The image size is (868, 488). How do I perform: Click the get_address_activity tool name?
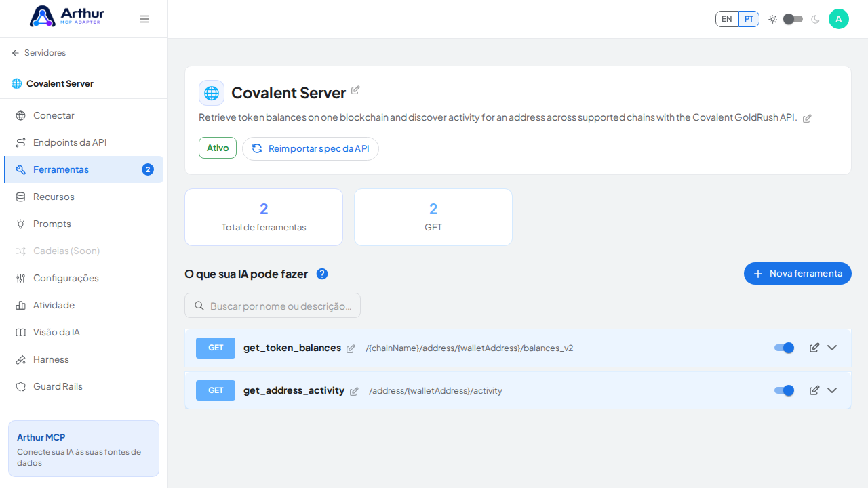click(x=294, y=390)
